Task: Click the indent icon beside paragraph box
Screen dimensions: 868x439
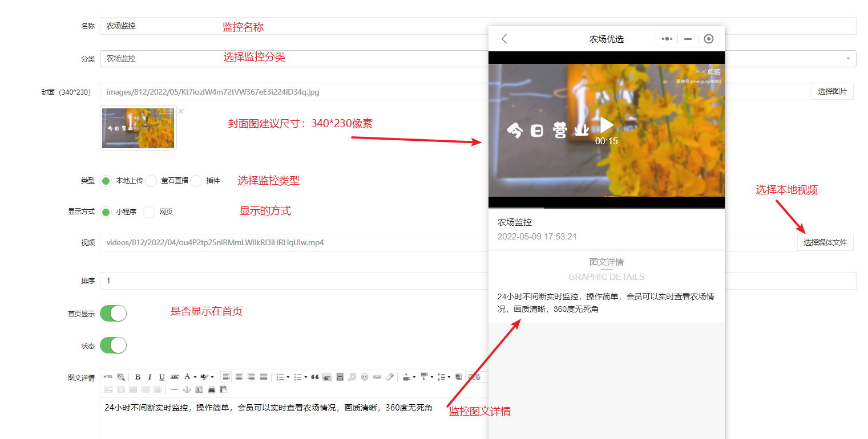Action: pos(459,377)
